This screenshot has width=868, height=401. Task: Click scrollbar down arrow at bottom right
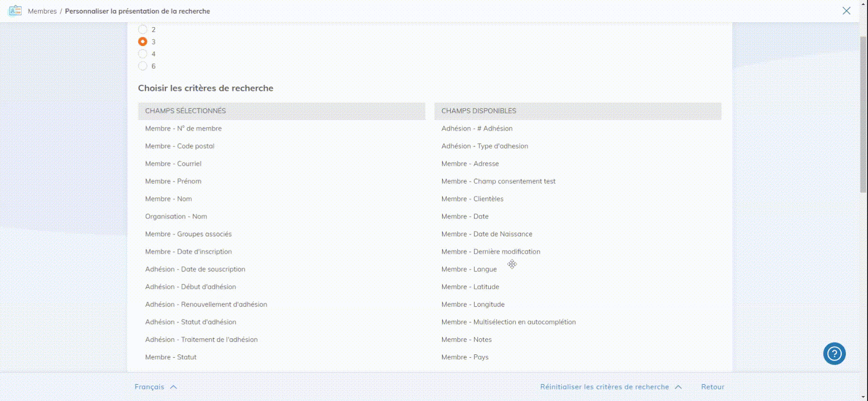(863, 397)
